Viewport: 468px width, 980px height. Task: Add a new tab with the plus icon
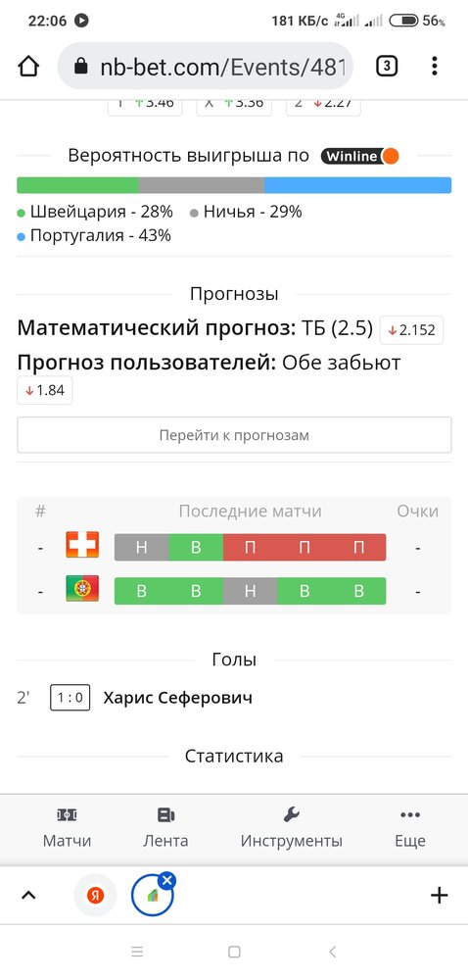[440, 896]
